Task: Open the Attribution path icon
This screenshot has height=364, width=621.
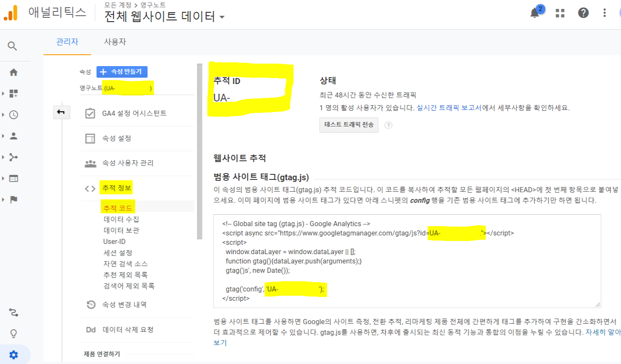Action: click(14, 313)
